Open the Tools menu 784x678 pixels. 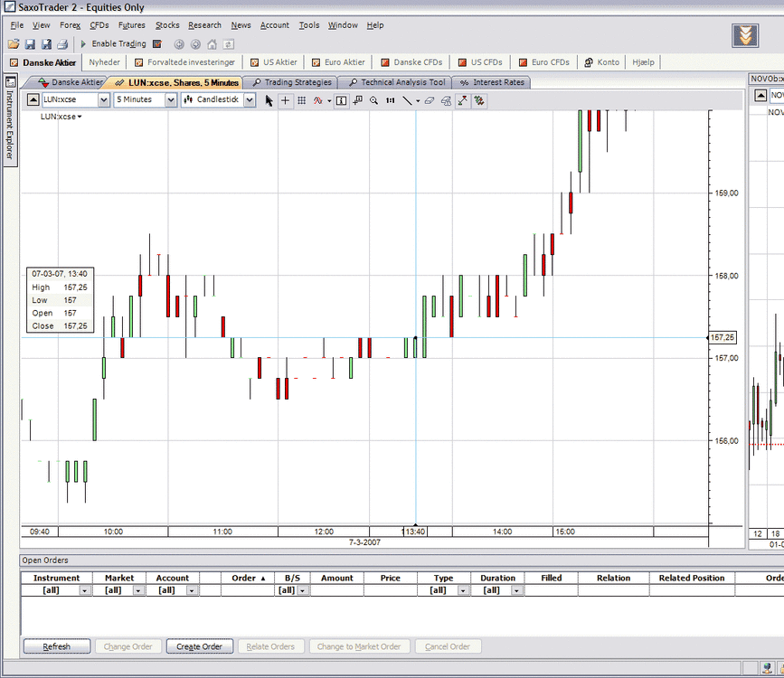coord(309,25)
